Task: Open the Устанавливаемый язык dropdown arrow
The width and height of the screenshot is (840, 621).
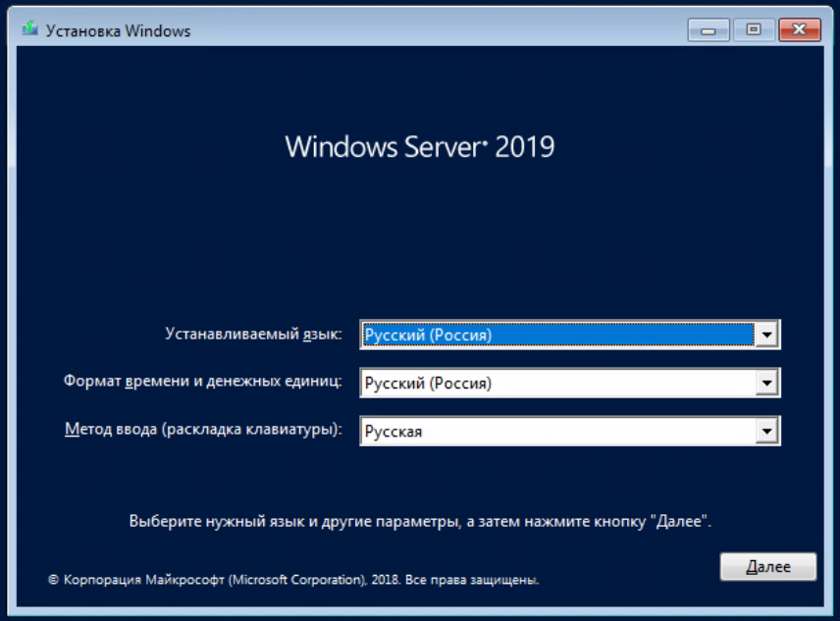Action: 766,336
